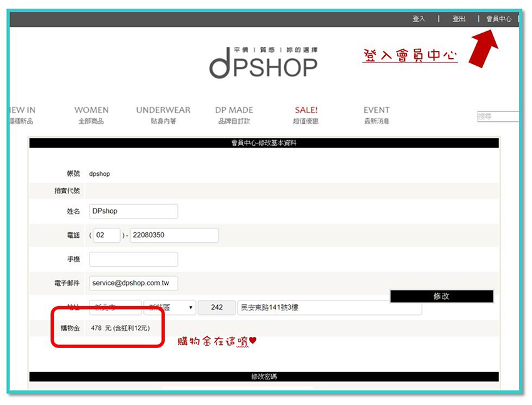Image resolution: width=532 pixels, height=405 pixels.
Task: Open the DP MADE 品牌自訂款 menu
Action: pyautogui.click(x=234, y=115)
